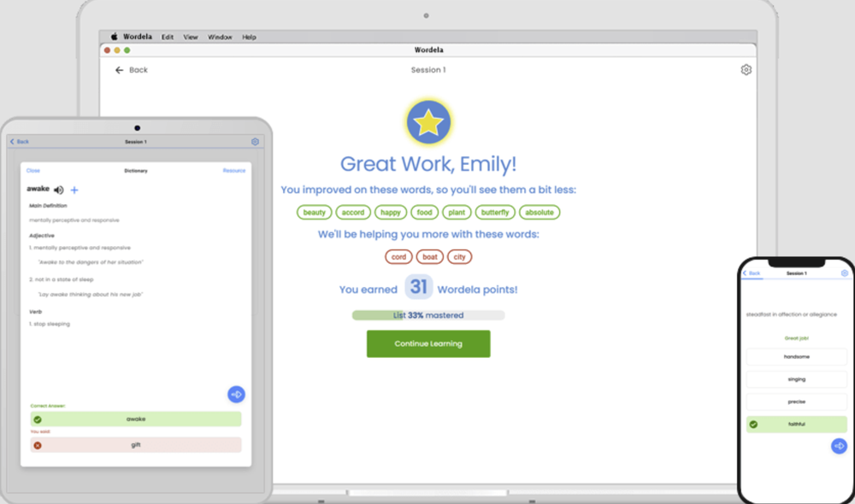Screen dimensions: 855x504
Task: Click the star badge above 'Great Work, Emily!'
Action: [427, 121]
